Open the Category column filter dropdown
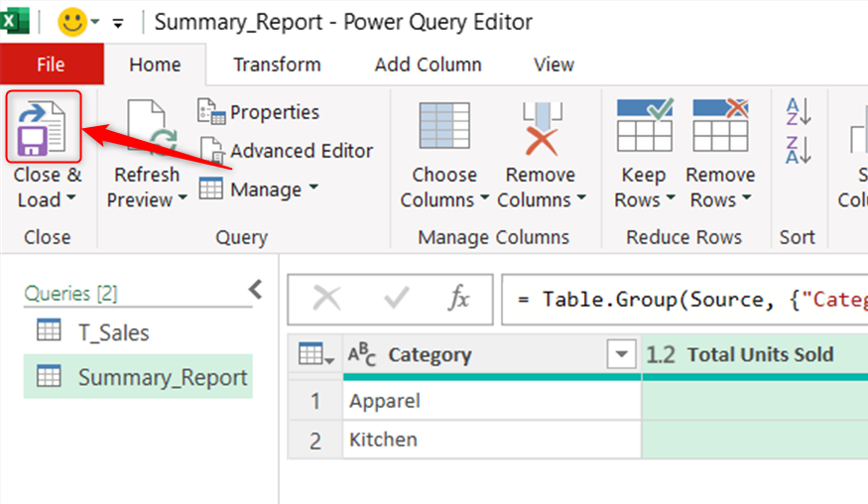Image resolution: width=868 pixels, height=504 pixels. [x=621, y=354]
